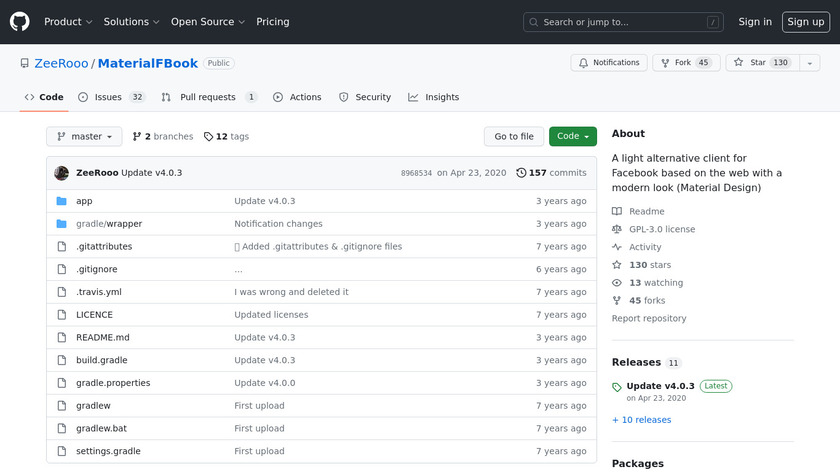Click the branch icon beside 2 branches

tap(137, 137)
